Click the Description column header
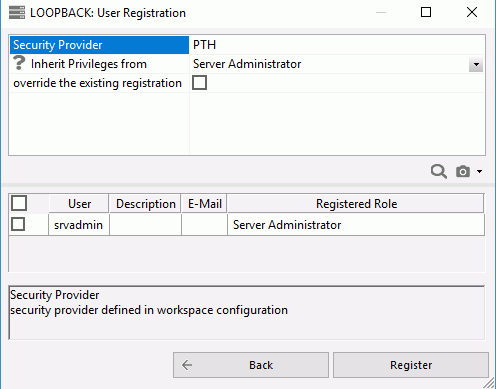The width and height of the screenshot is (496, 389). click(x=145, y=204)
